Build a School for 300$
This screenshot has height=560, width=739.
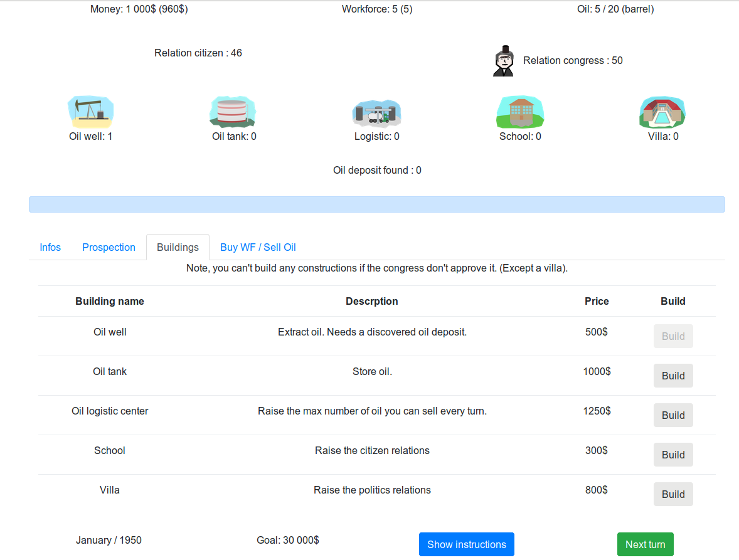673,455
